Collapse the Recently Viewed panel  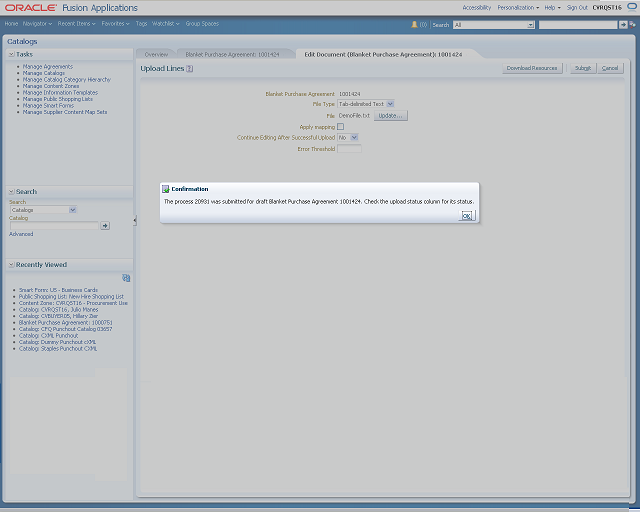tap(11, 265)
